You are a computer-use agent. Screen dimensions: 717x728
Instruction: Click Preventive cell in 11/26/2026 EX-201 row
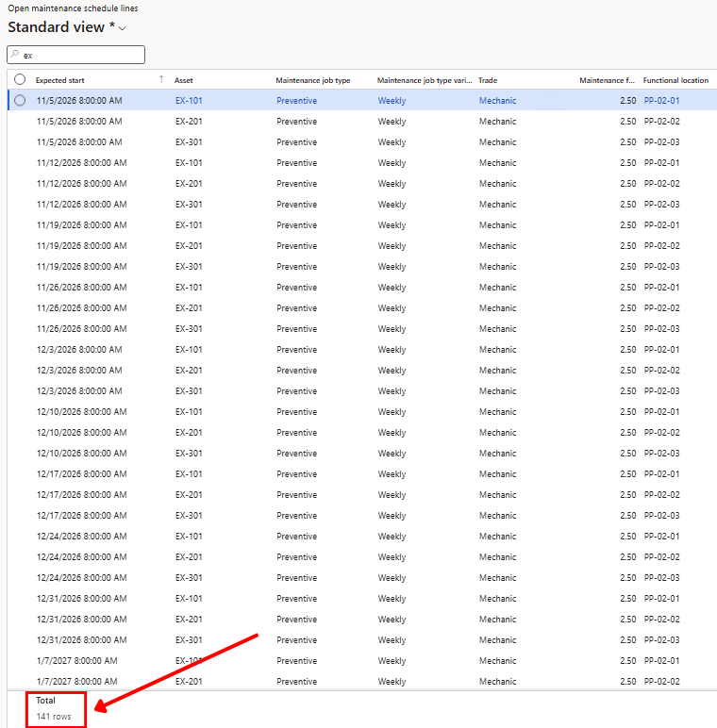[x=297, y=308]
